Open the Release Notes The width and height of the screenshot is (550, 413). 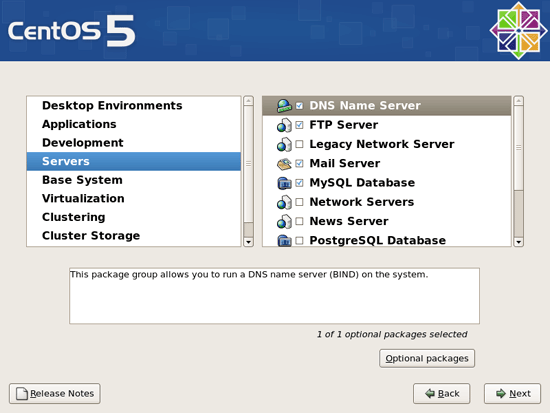[x=55, y=394]
